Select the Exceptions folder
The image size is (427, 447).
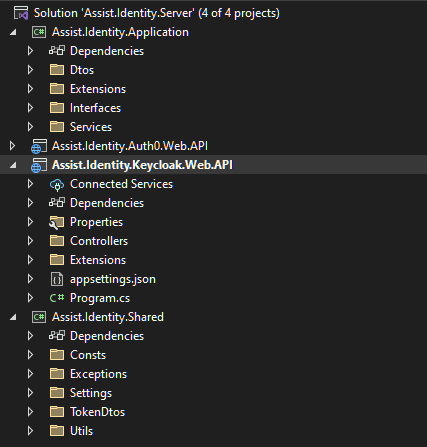click(98, 374)
